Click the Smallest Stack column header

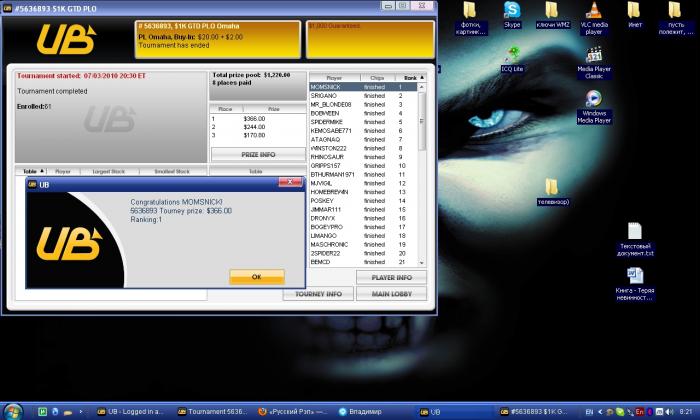coord(172,171)
